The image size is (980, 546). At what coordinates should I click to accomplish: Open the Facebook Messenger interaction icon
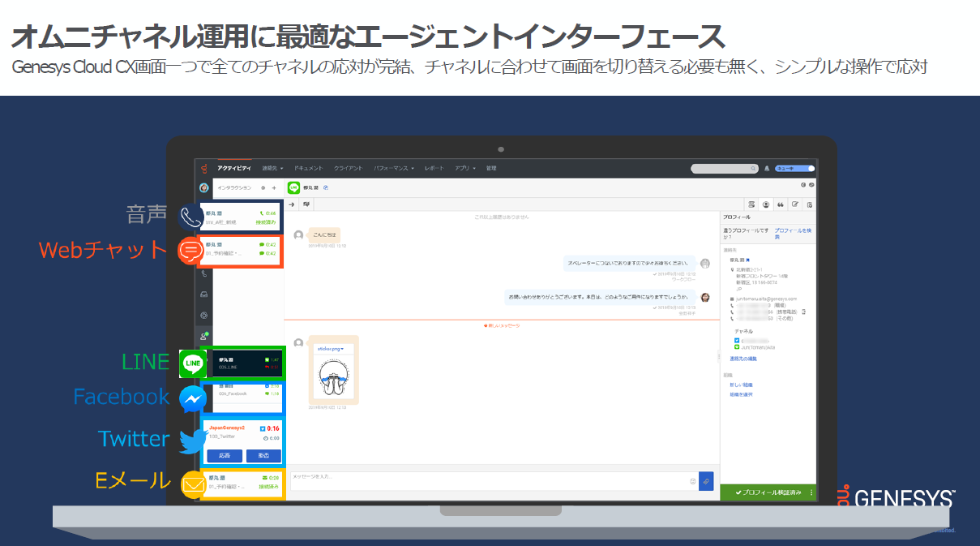(x=192, y=398)
